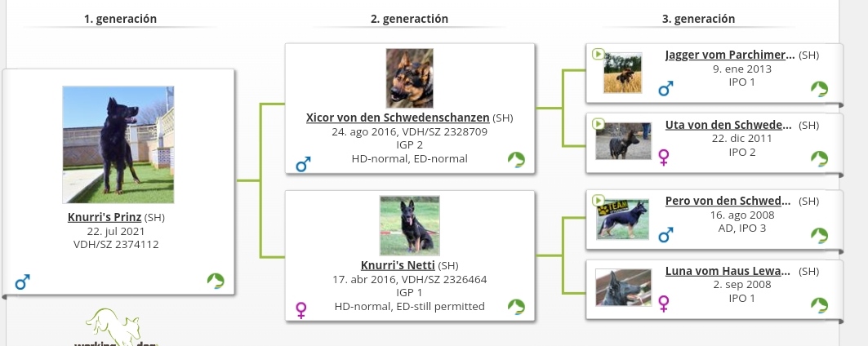
Task: Open Knurri's Prinz name link
Action: [105, 218]
